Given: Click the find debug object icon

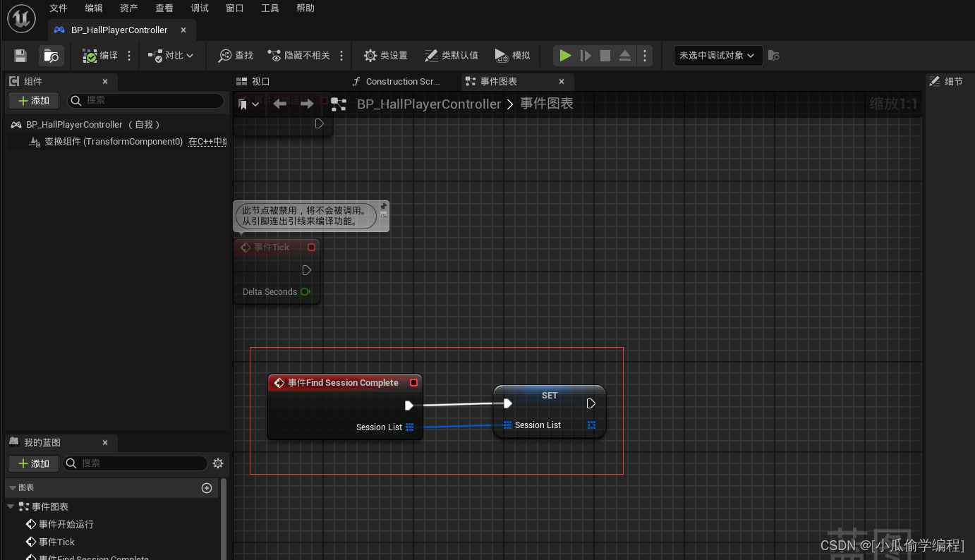Looking at the screenshot, I should pyautogui.click(x=774, y=55).
